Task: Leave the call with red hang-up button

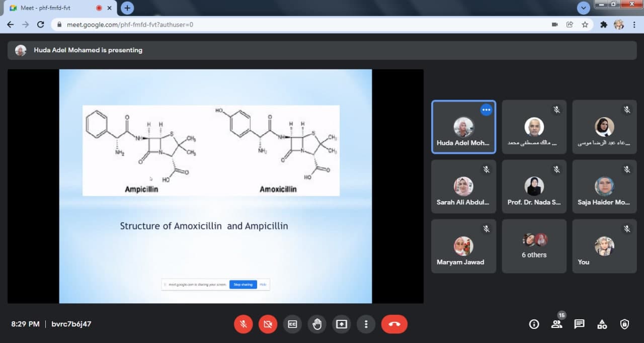Action: pyautogui.click(x=394, y=324)
